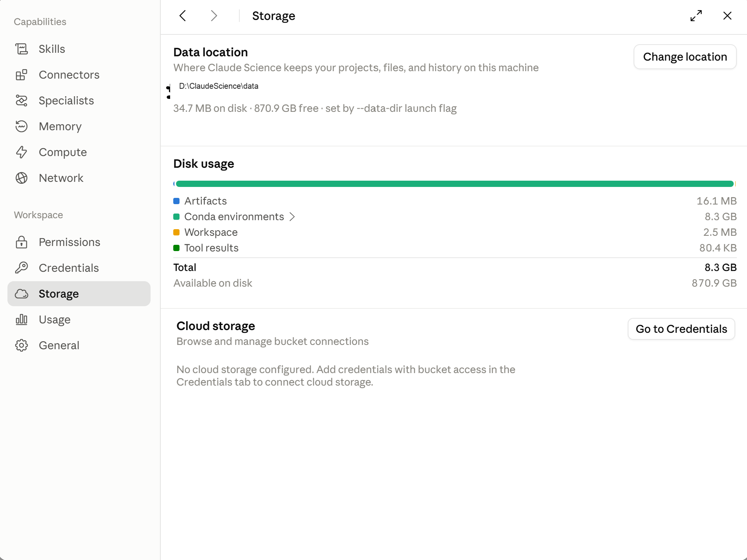Open Credentials settings

79,268
